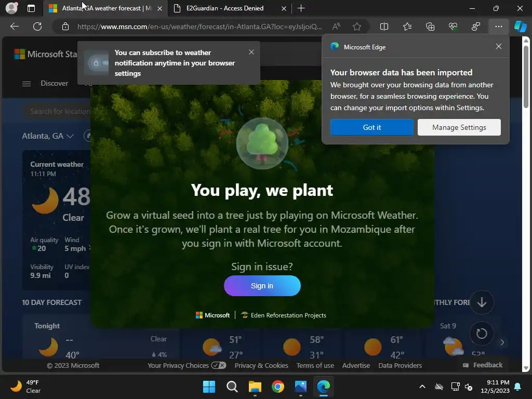Click the Feedback button
Viewport: 532px width, 399px height.
[483, 365]
